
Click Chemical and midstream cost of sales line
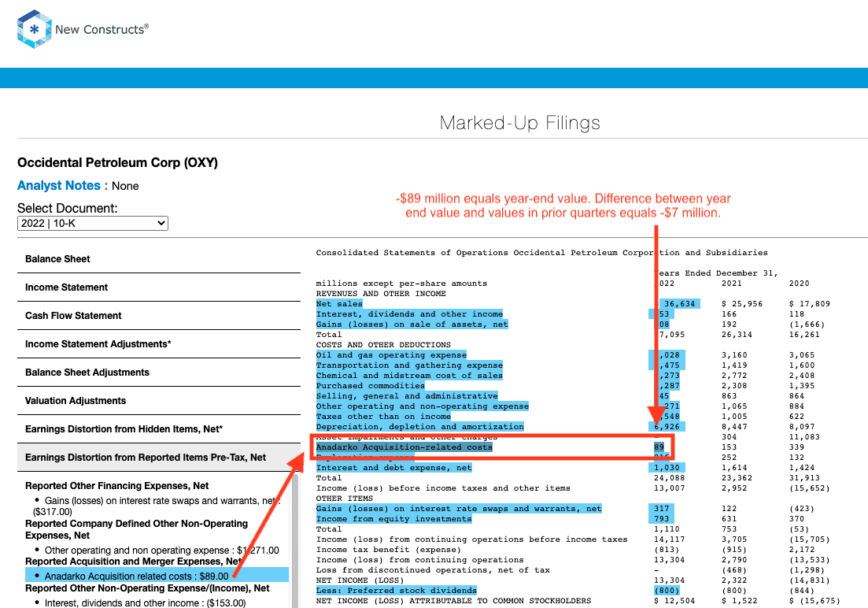410,375
